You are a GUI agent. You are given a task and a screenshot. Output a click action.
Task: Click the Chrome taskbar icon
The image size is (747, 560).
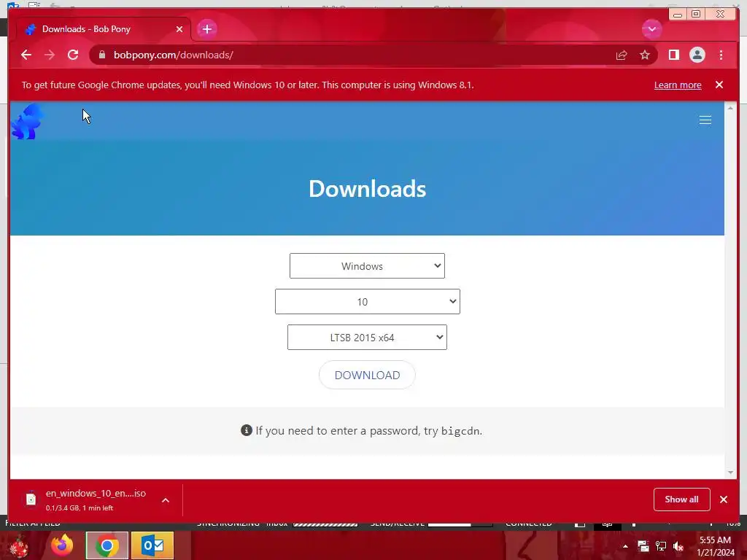[x=107, y=545]
